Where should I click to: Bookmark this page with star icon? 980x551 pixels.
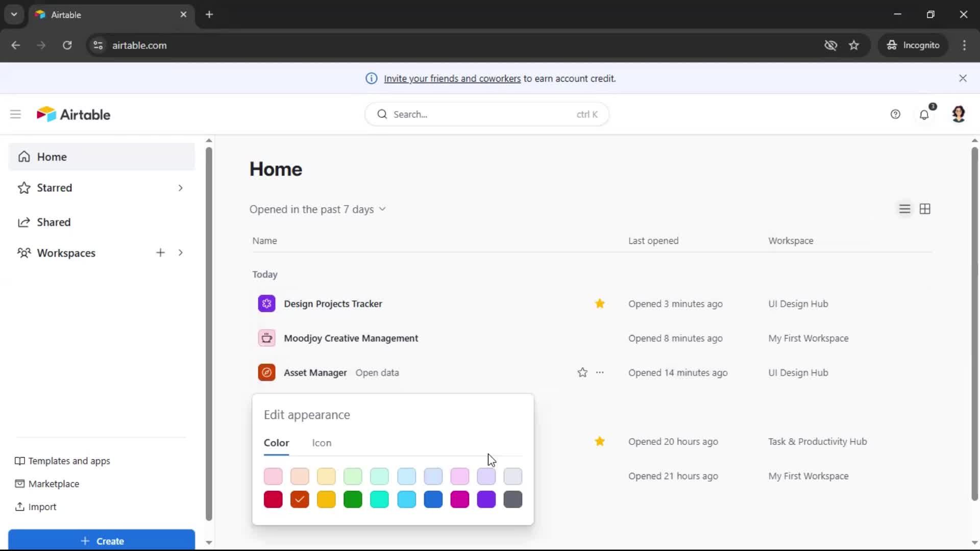point(854,45)
